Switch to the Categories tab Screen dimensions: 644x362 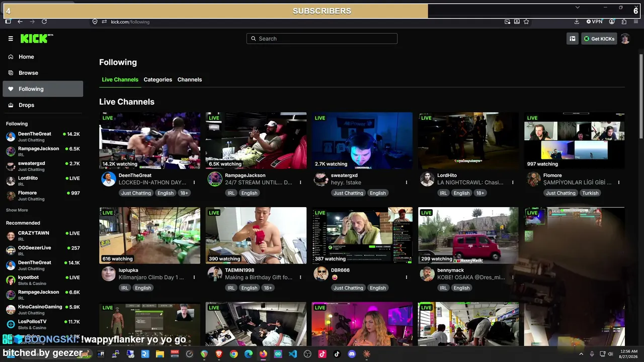[x=157, y=79]
